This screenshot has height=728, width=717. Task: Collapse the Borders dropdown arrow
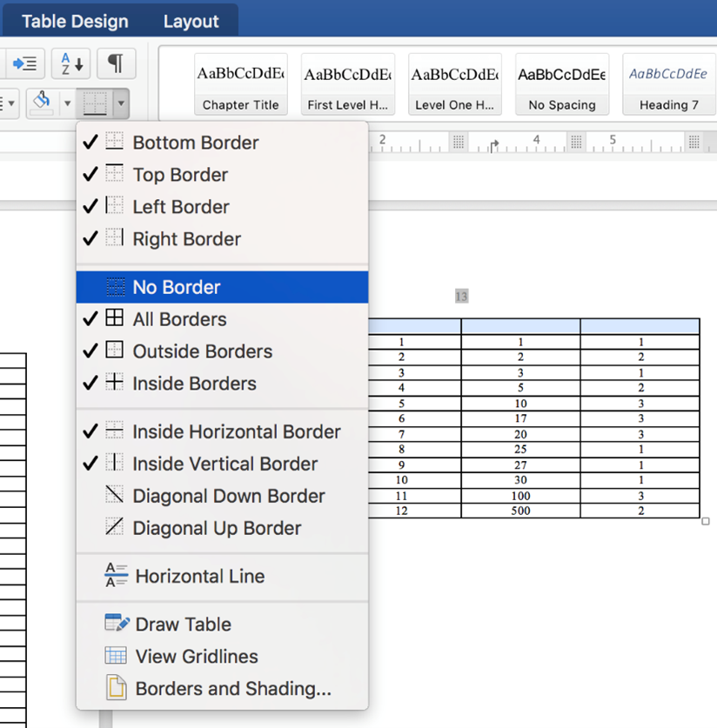tap(121, 104)
